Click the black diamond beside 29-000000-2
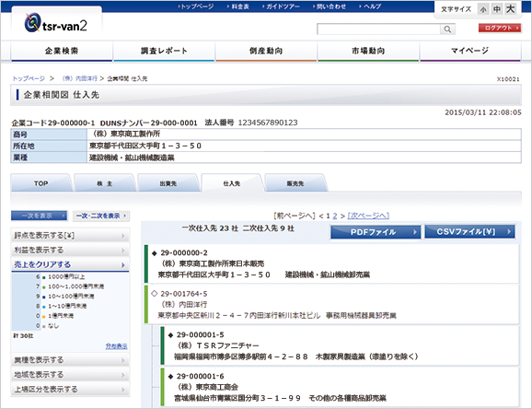Image resolution: width=532 pixels, height=409 pixels. point(154,253)
